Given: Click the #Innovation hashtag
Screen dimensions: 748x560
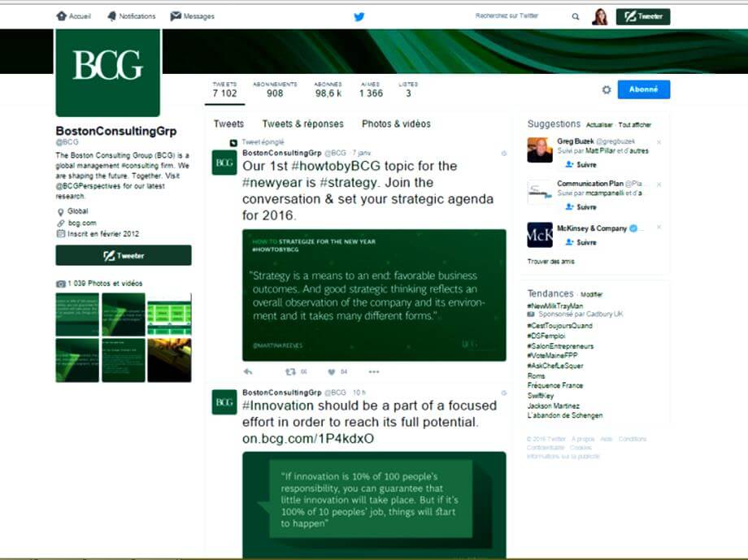Looking at the screenshot, I should pos(278,406).
